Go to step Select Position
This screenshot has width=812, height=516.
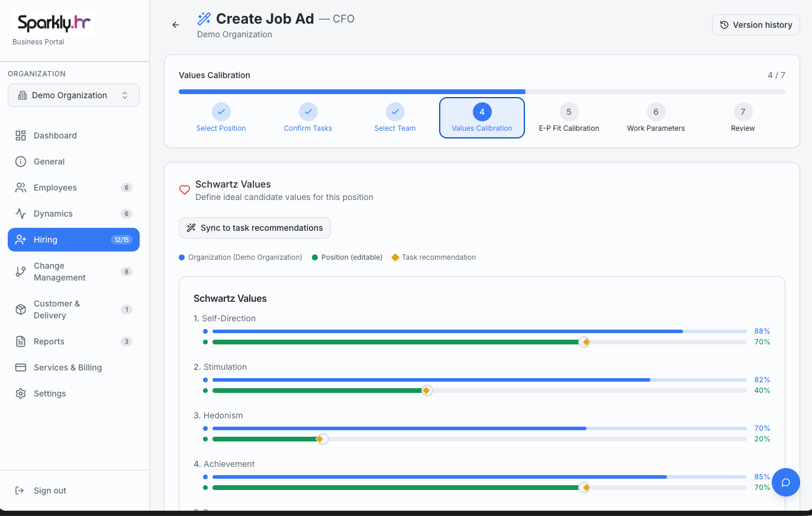[x=221, y=118]
